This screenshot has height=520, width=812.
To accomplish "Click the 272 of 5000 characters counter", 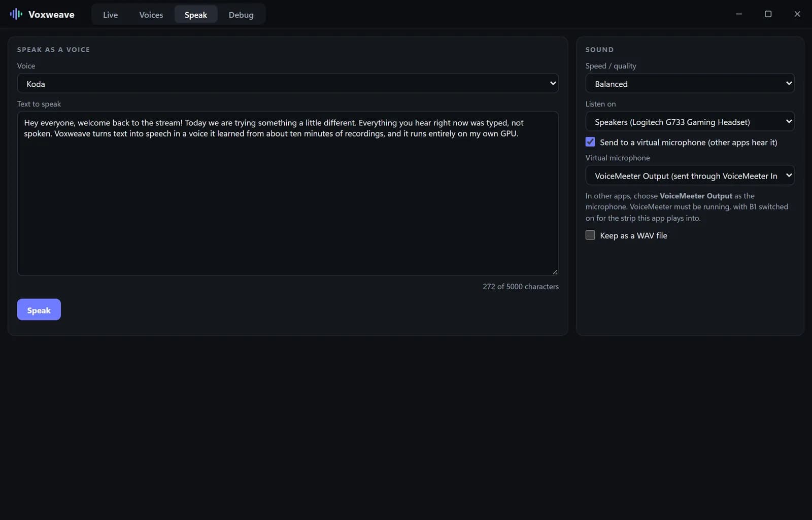I will [x=521, y=287].
